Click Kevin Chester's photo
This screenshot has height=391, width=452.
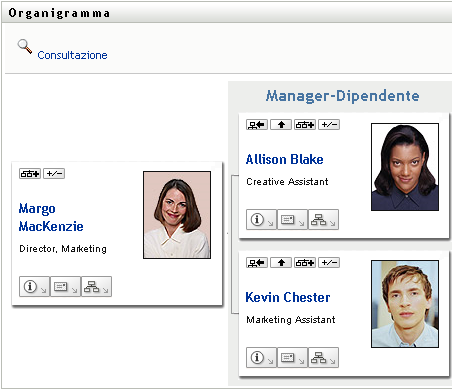[405, 304]
